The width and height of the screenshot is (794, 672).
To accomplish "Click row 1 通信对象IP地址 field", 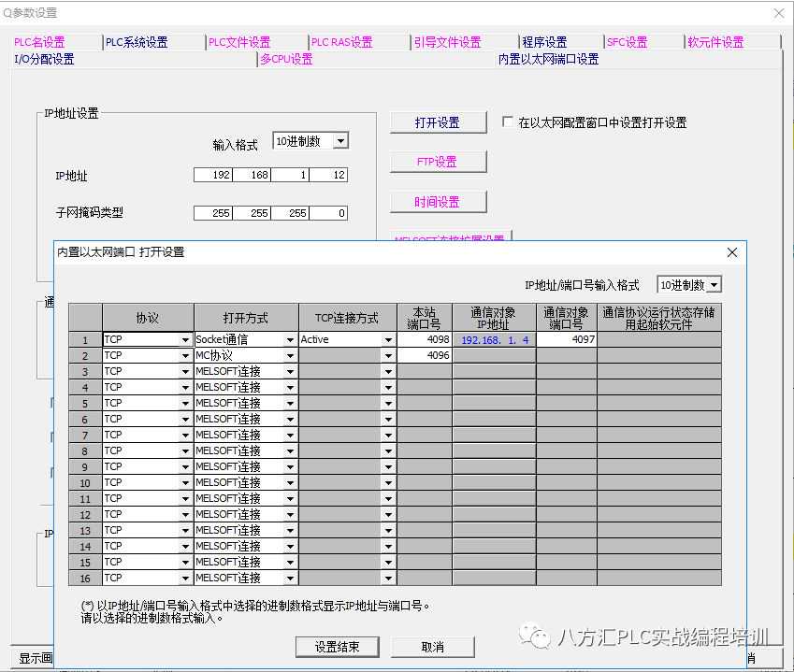I will tap(494, 340).
